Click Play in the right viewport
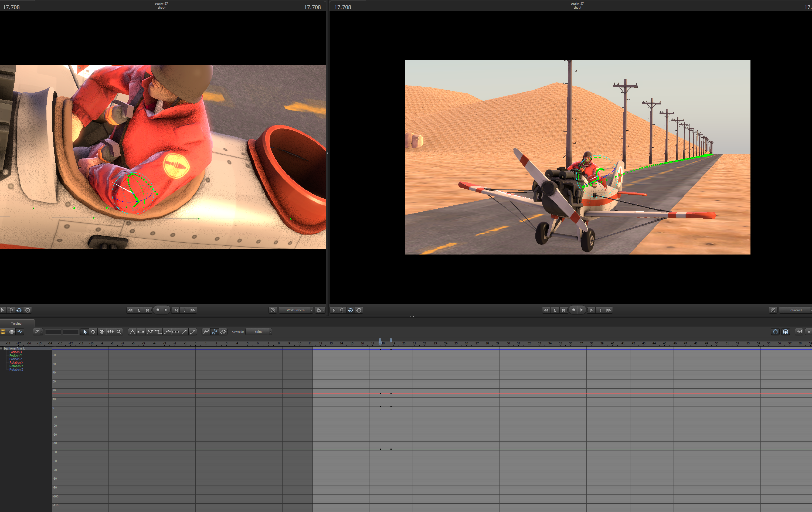Image resolution: width=812 pixels, height=512 pixels. (x=582, y=310)
